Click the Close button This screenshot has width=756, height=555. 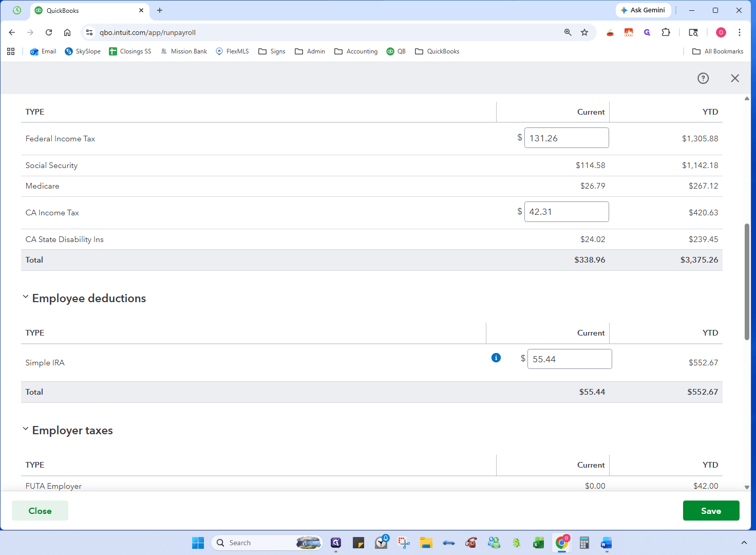40,510
